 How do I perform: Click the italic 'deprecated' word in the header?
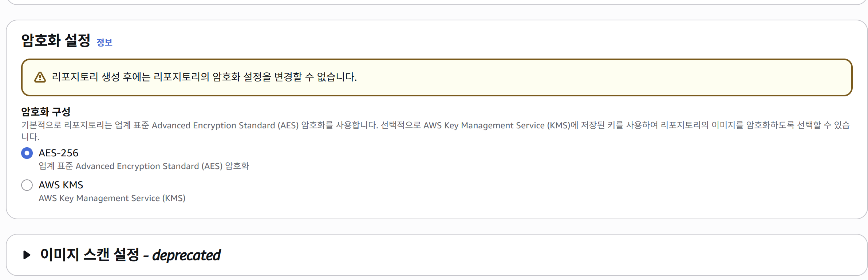[x=186, y=255]
